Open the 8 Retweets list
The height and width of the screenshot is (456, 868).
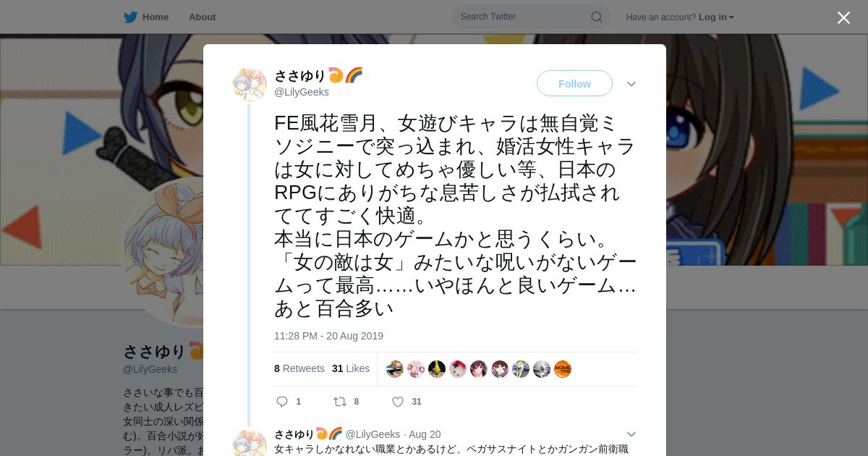tap(299, 368)
